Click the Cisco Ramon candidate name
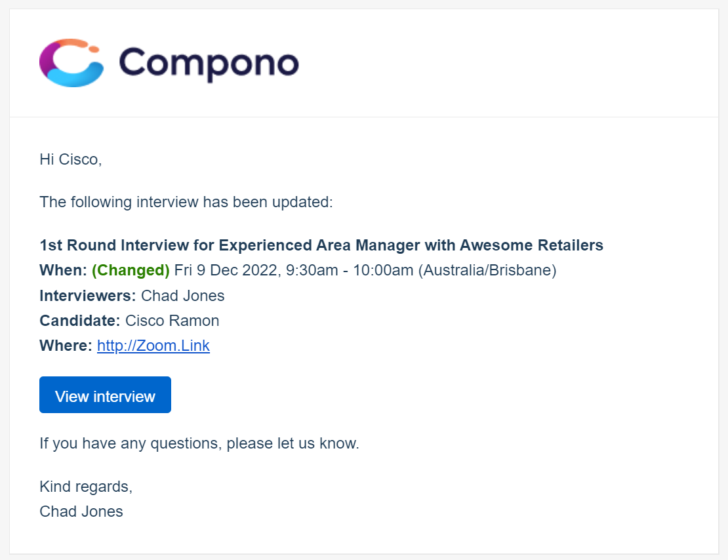This screenshot has width=728, height=560. (x=172, y=321)
